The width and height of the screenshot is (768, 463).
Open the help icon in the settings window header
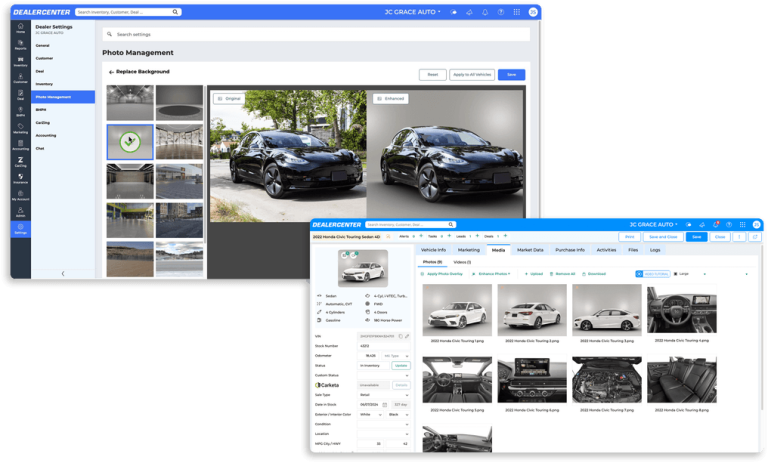(x=501, y=12)
